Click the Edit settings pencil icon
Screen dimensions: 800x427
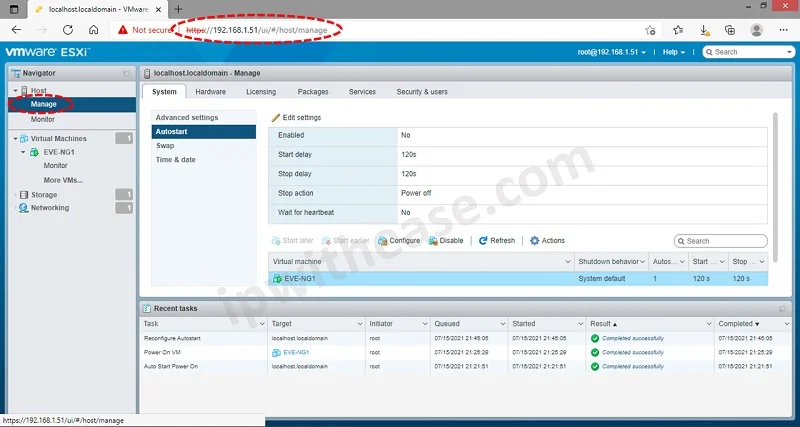tap(276, 118)
